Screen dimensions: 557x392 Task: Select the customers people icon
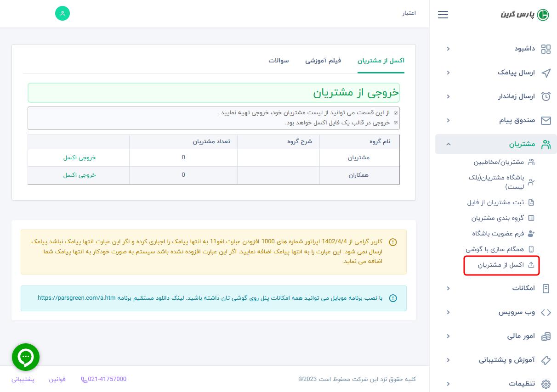pos(546,144)
